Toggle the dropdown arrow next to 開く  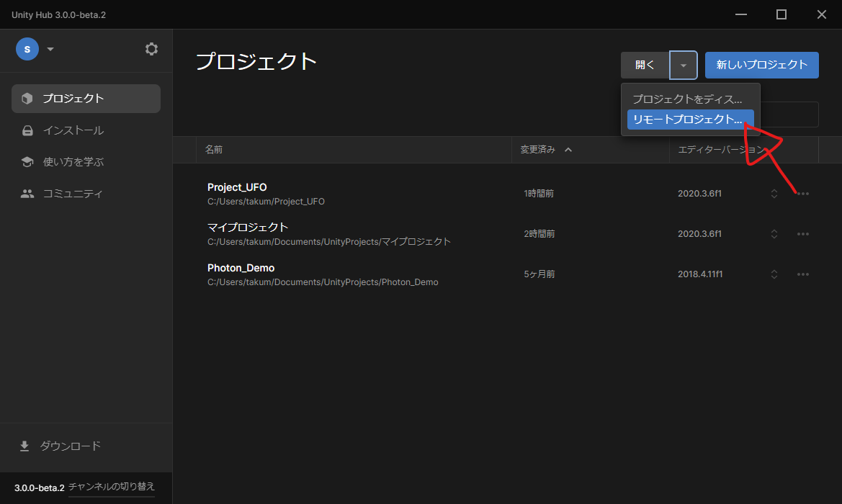pos(683,65)
